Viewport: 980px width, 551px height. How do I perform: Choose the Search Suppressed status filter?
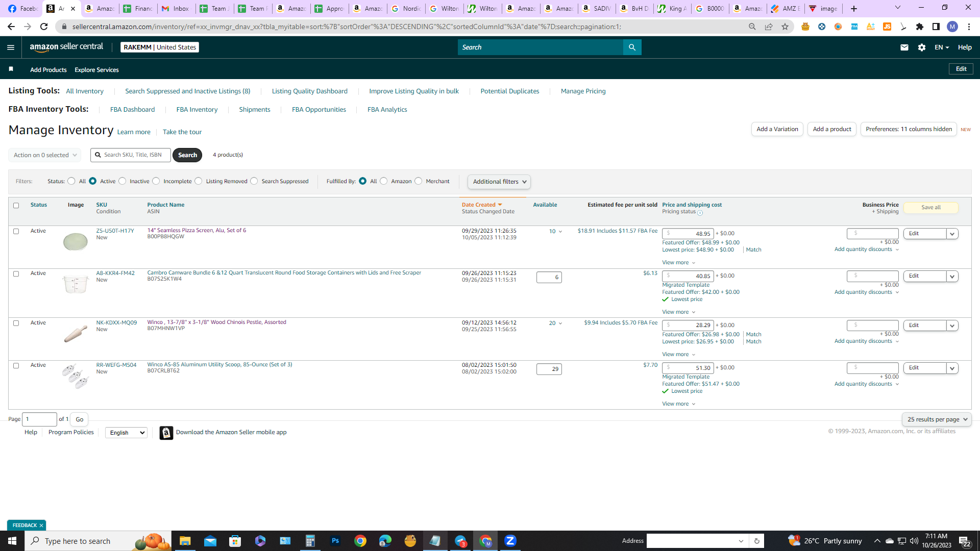(254, 181)
